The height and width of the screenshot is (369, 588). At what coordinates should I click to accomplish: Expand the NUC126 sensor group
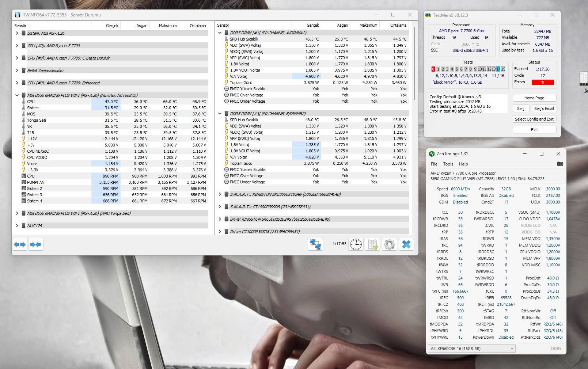point(17,225)
